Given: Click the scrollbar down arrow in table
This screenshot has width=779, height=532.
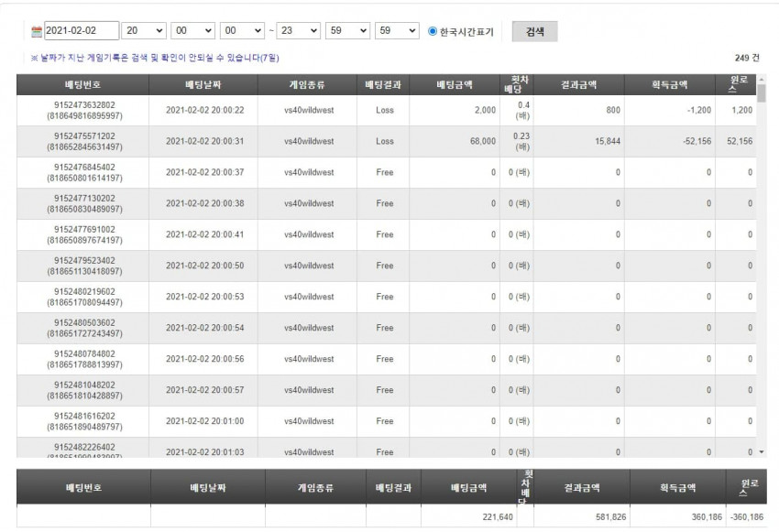Looking at the screenshot, I should [762, 452].
